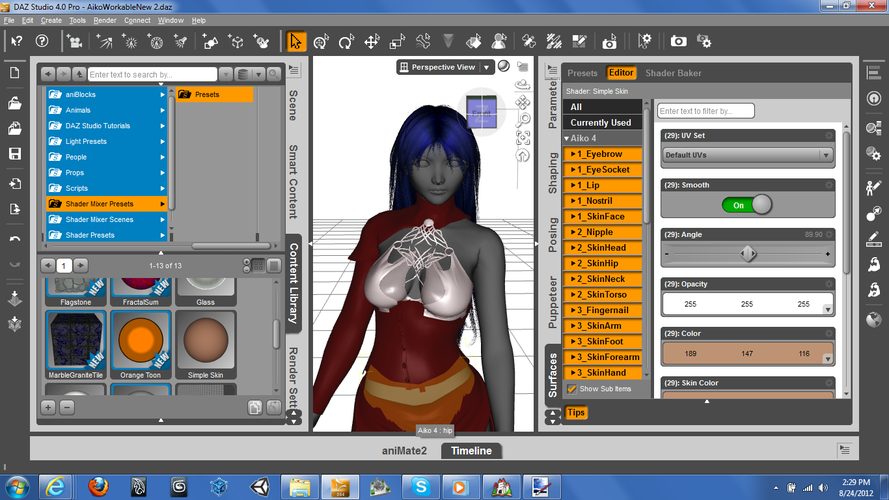Open Unity from the taskbar
The height and width of the screenshot is (500, 889).
(x=260, y=487)
